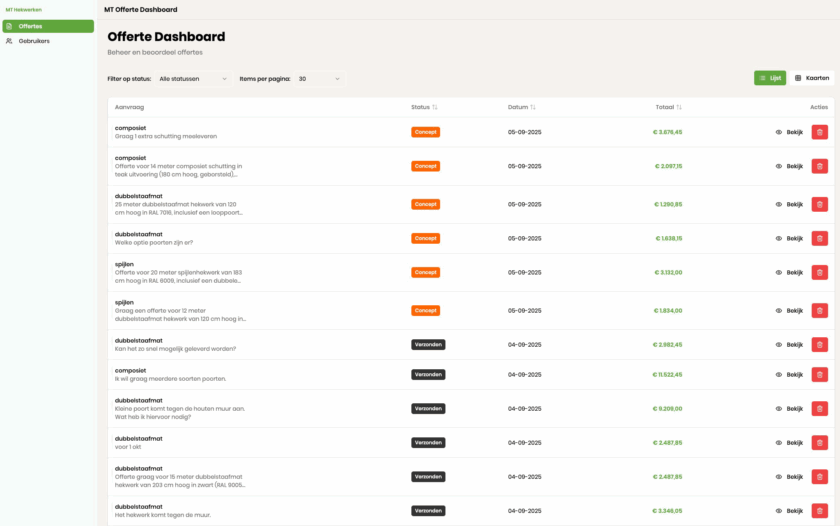Click the orange Concept badge on teak composiet row
This screenshot has height=526, width=840.
tap(425, 166)
